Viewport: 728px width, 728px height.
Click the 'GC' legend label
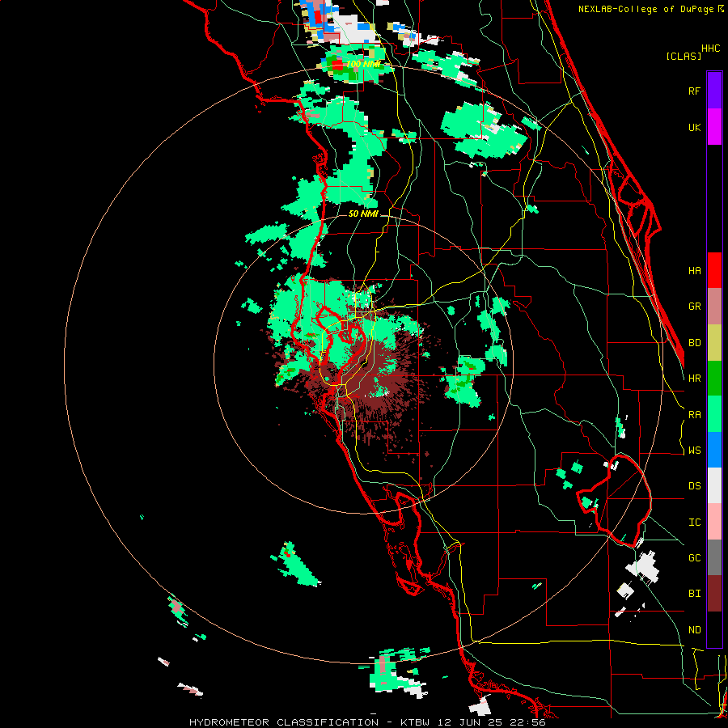pyautogui.click(x=694, y=558)
